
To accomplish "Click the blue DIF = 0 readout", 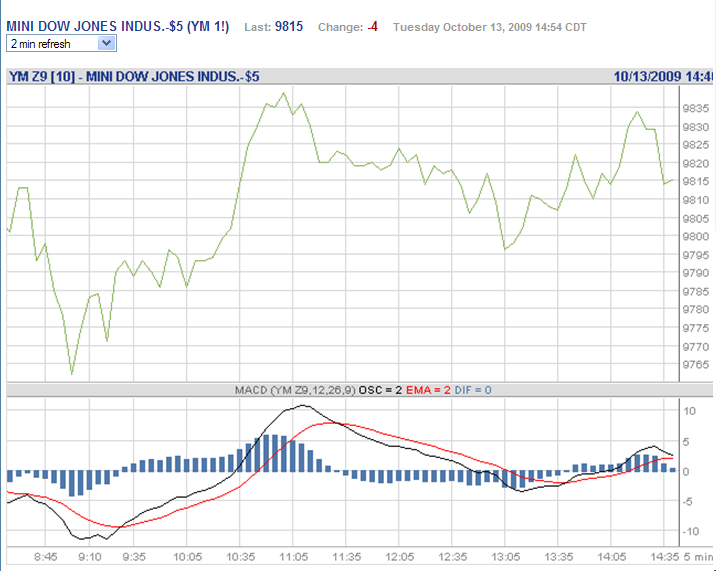I will 473,390.
